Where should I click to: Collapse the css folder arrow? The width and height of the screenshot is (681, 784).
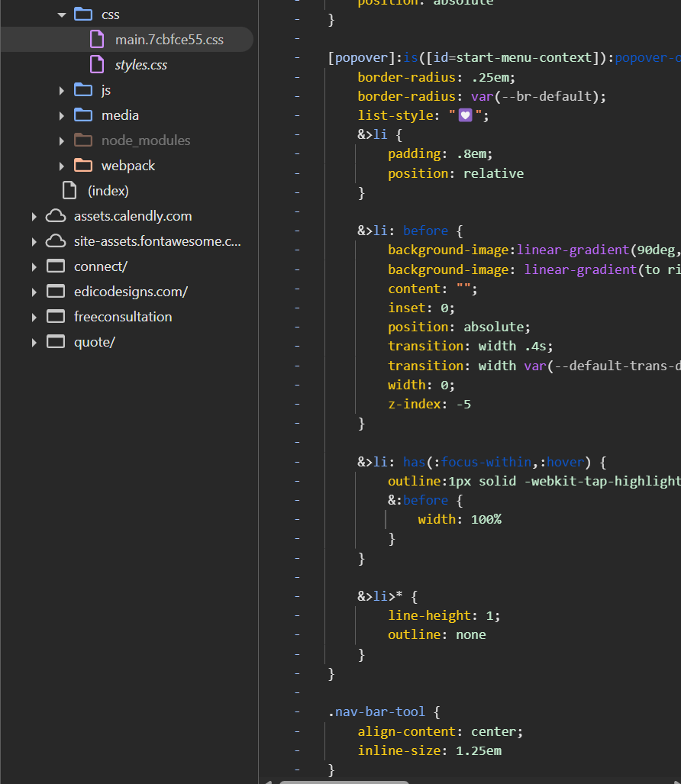pos(62,15)
